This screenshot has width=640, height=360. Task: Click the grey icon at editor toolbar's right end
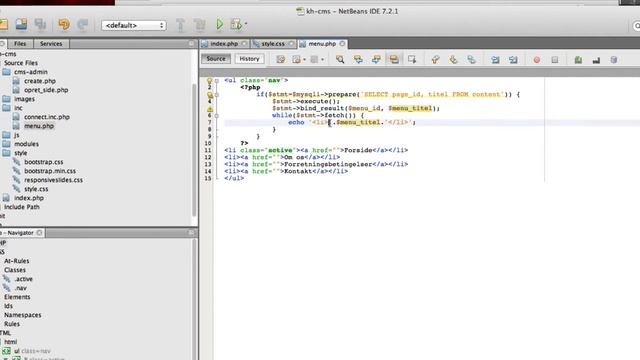click(x=613, y=60)
